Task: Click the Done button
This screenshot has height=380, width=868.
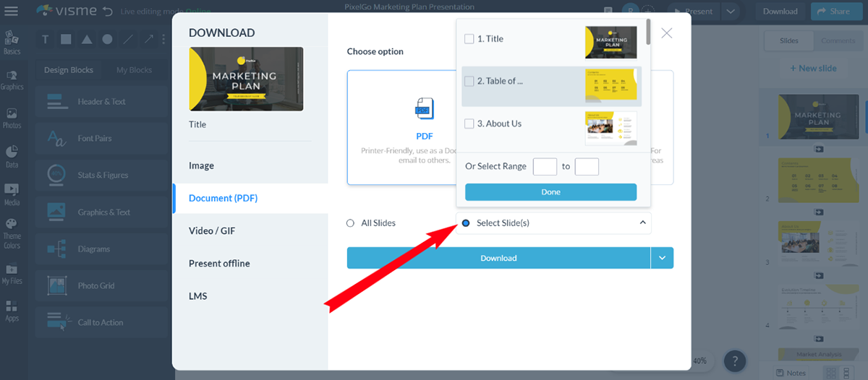Action: (x=550, y=192)
